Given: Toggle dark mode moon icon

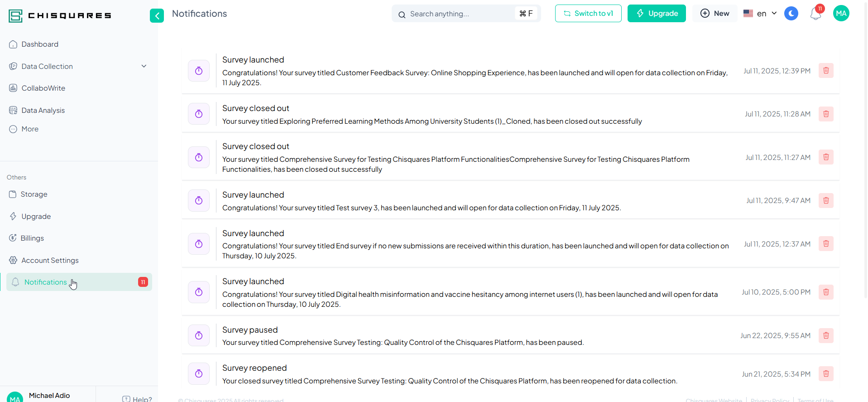Looking at the screenshot, I should pyautogui.click(x=791, y=14).
